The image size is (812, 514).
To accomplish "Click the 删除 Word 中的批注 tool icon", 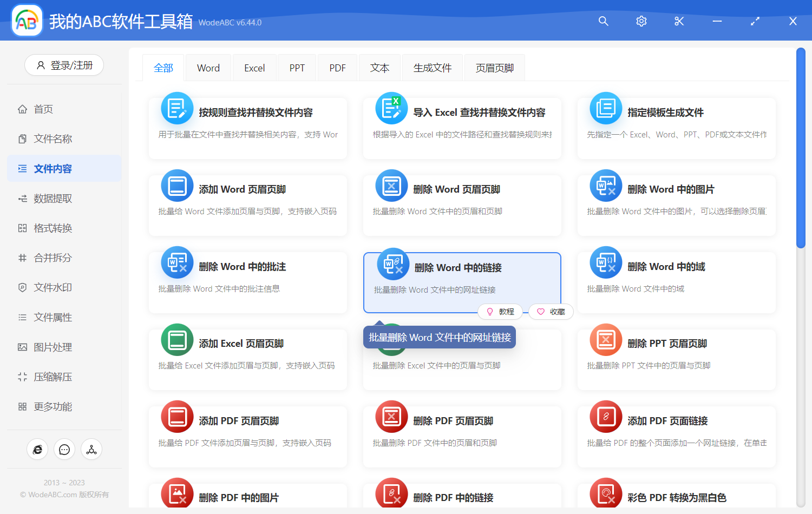I will (176, 262).
